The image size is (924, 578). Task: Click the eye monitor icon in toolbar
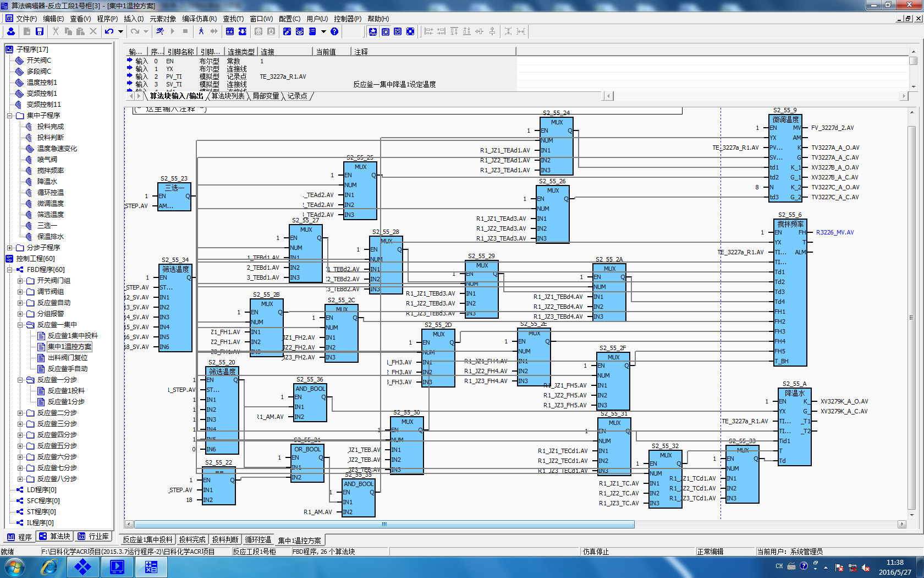click(300, 31)
